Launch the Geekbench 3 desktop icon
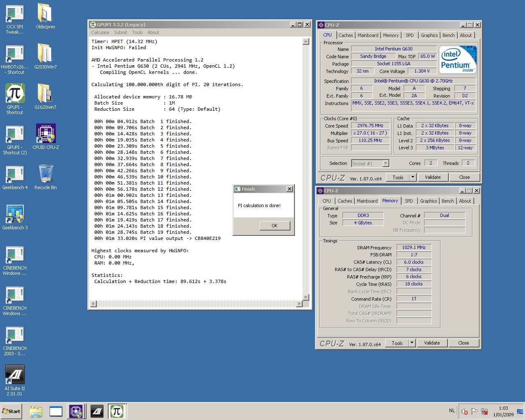The height and width of the screenshot is (420, 525). pos(15,217)
